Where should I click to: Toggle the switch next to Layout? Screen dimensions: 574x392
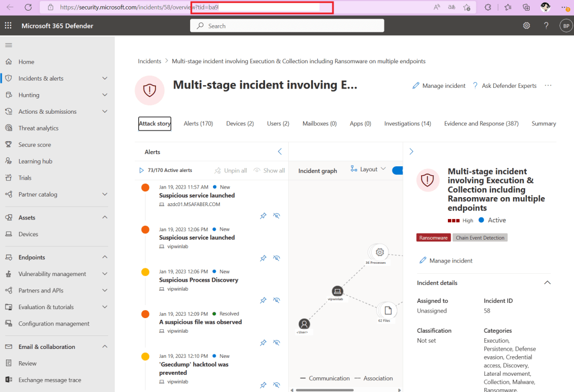pyautogui.click(x=397, y=170)
